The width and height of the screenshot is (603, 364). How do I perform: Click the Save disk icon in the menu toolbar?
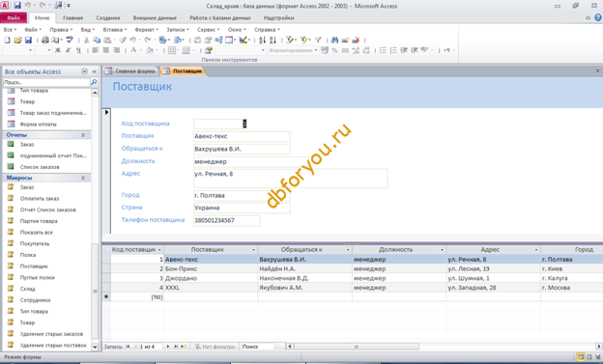[28, 40]
